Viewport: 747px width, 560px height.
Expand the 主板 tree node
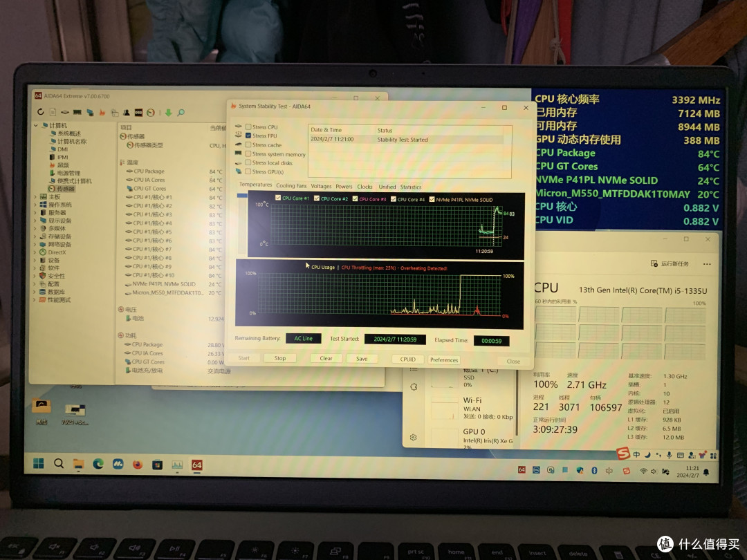pyautogui.click(x=37, y=197)
